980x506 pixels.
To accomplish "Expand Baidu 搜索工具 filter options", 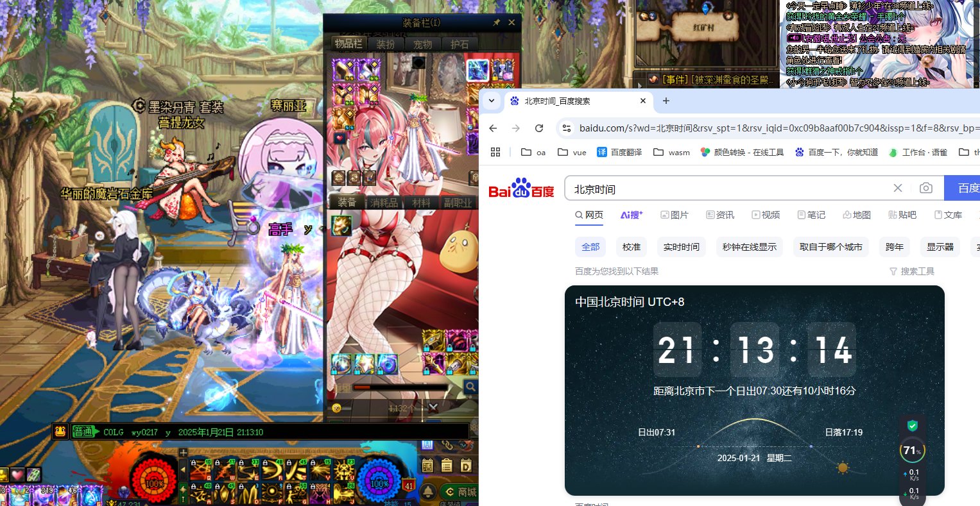I will pyautogui.click(x=911, y=271).
